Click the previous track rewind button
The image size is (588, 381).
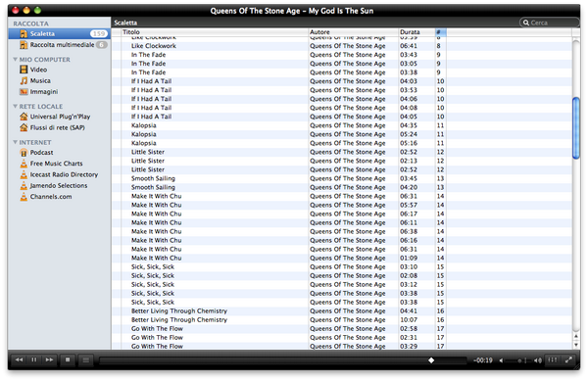click(x=19, y=360)
